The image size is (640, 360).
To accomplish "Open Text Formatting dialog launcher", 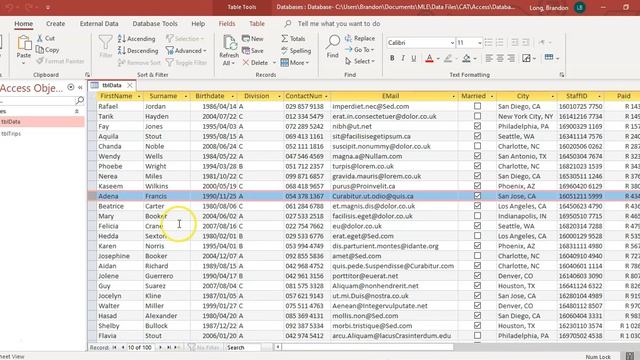I will [x=562, y=75].
